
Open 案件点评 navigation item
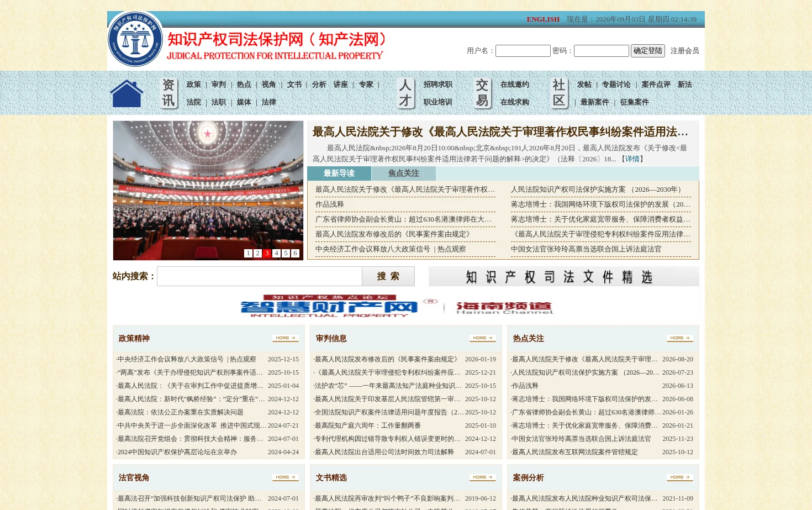(x=656, y=85)
